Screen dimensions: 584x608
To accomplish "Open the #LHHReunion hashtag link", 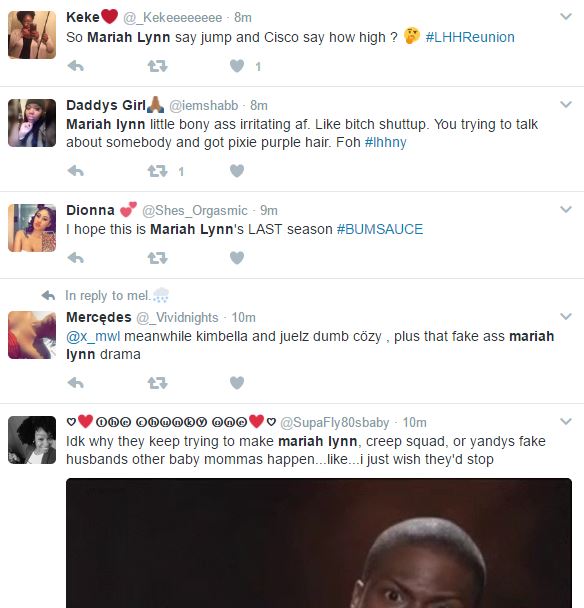I will click(x=470, y=37).
